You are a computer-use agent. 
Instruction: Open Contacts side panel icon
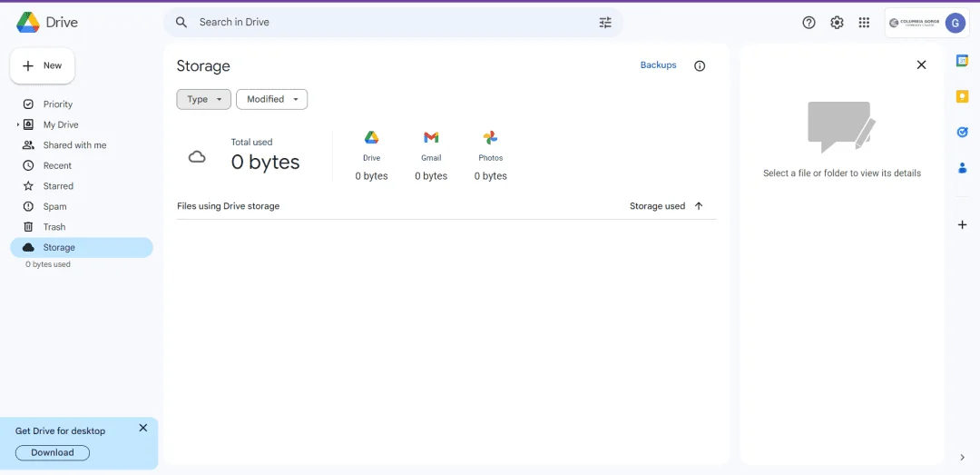[x=963, y=168]
